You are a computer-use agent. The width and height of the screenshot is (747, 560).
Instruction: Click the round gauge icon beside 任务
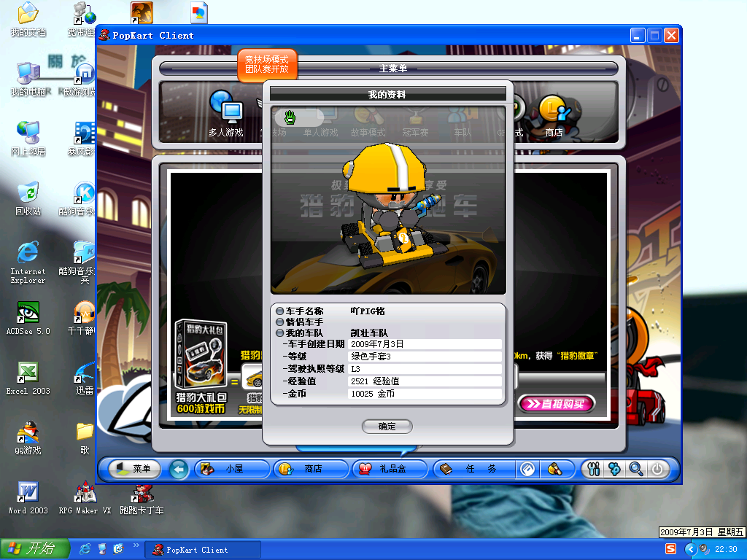(x=527, y=469)
